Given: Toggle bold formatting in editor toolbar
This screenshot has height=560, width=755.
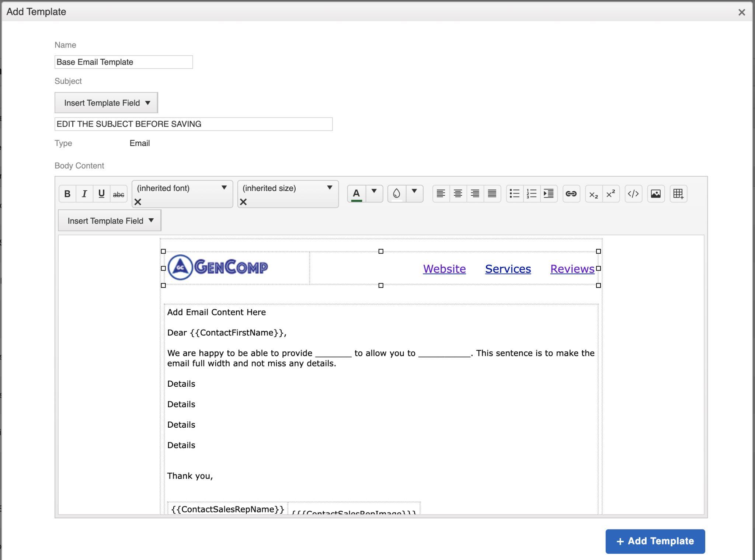Looking at the screenshot, I should click(x=67, y=194).
